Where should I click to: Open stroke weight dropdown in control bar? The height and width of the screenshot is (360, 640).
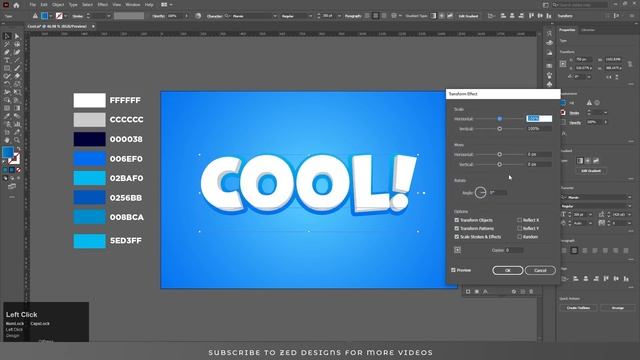coord(109,16)
